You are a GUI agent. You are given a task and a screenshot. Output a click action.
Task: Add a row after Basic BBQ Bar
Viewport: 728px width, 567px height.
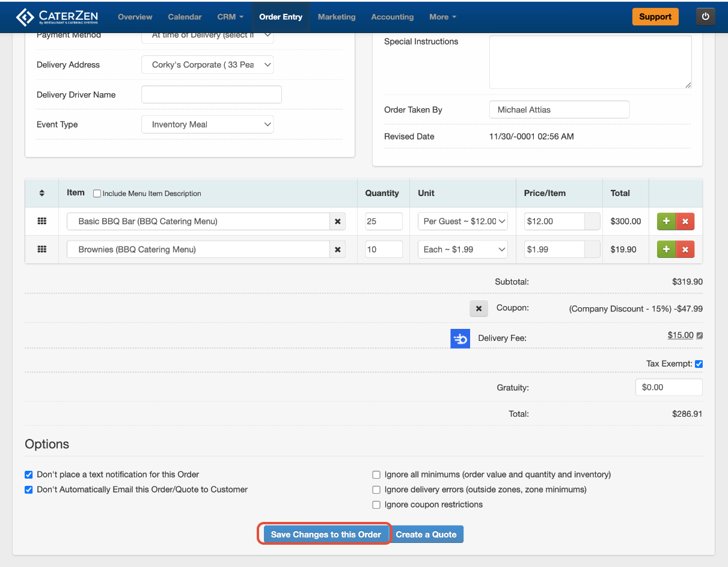click(666, 221)
